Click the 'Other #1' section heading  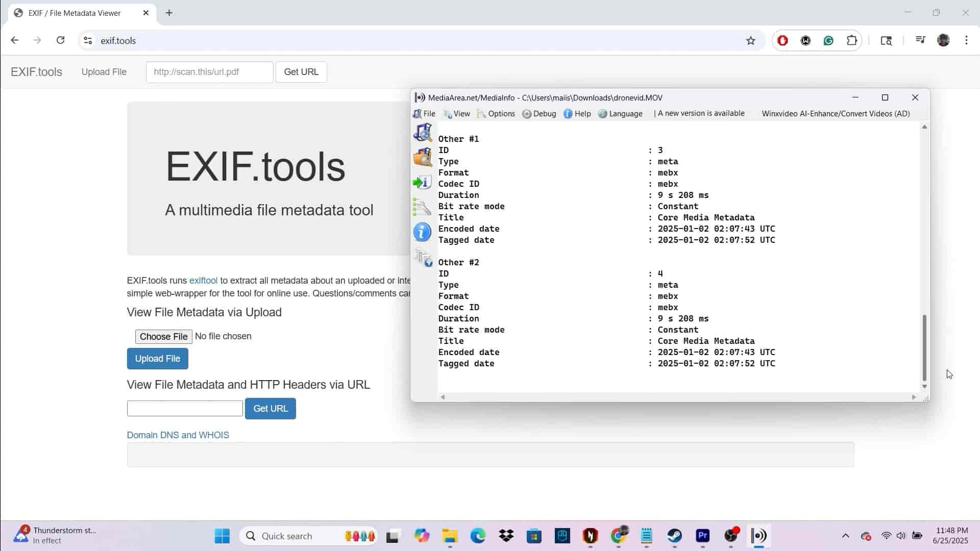tap(458, 139)
